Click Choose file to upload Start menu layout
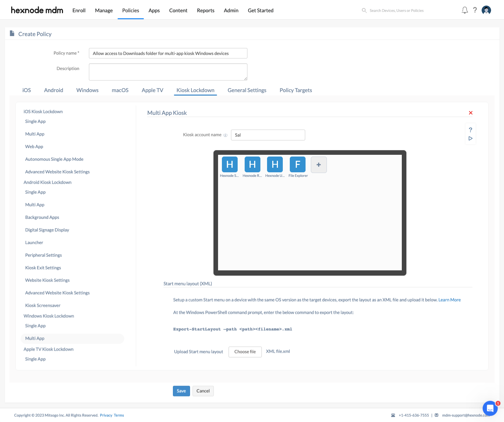This screenshot has height=422, width=504. pos(245,352)
